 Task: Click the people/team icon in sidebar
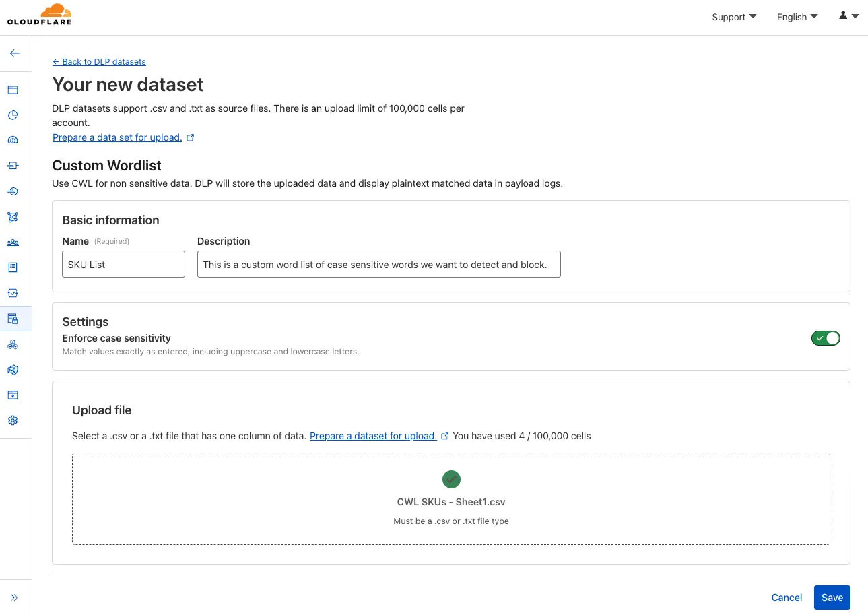click(13, 243)
